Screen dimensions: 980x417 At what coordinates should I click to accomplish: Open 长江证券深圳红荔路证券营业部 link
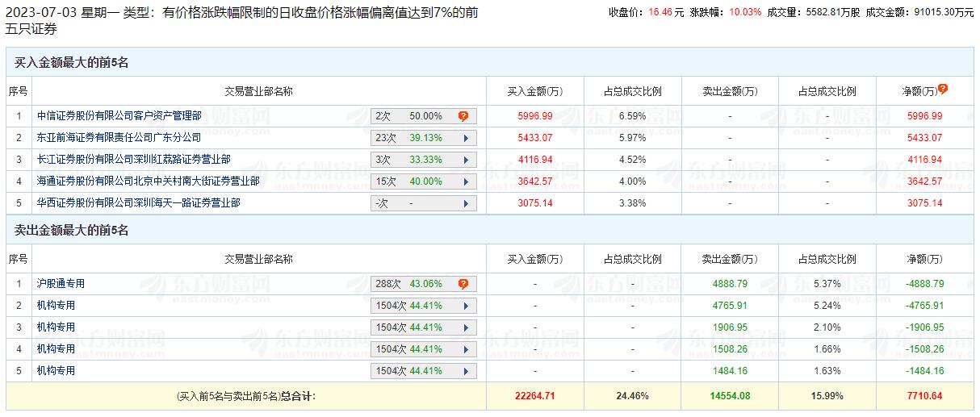(x=133, y=160)
